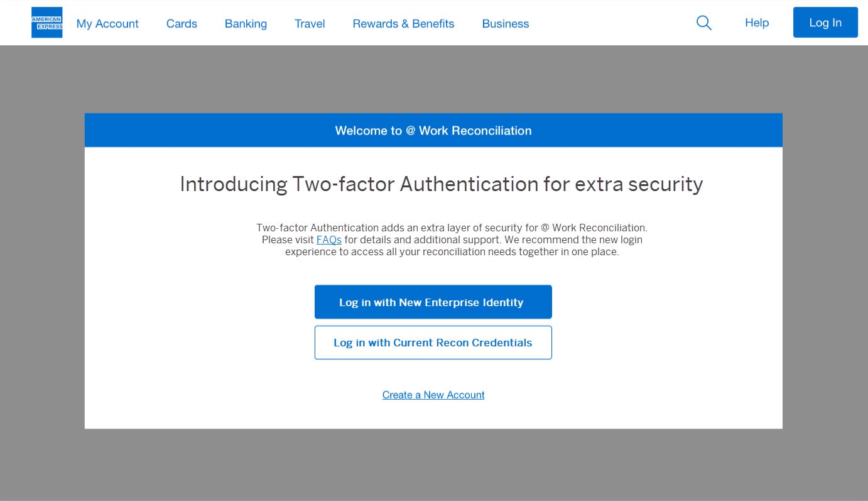Image resolution: width=868 pixels, height=501 pixels.
Task: Open the My Account menu
Action: point(107,24)
